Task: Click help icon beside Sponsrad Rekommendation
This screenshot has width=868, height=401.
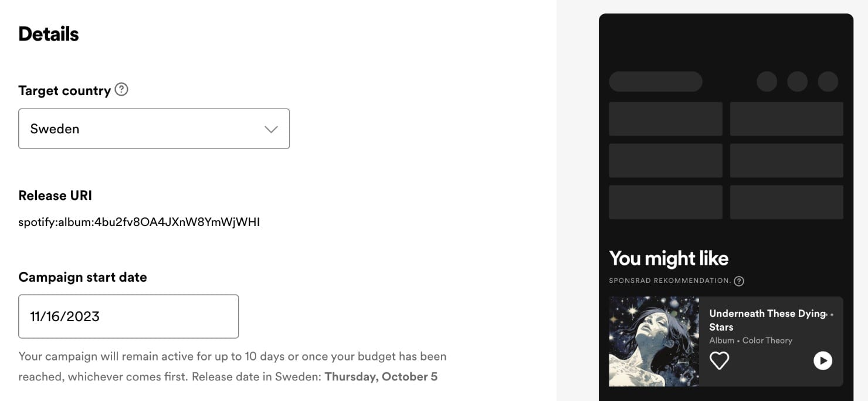Action: click(x=739, y=281)
